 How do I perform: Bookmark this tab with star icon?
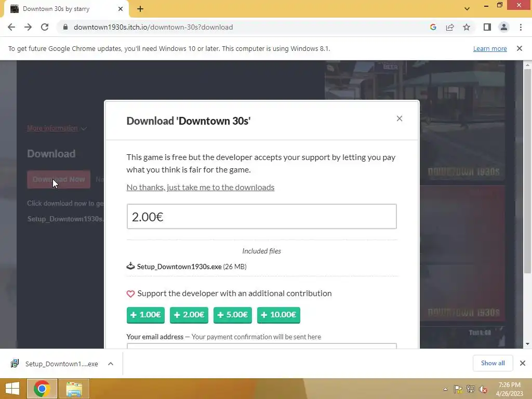[x=467, y=27]
